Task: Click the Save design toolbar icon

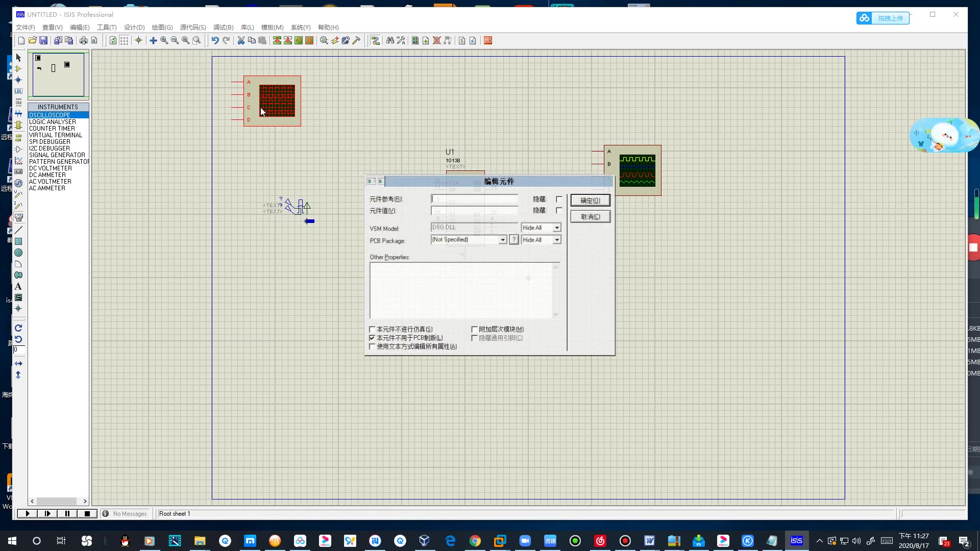Action: (43, 40)
